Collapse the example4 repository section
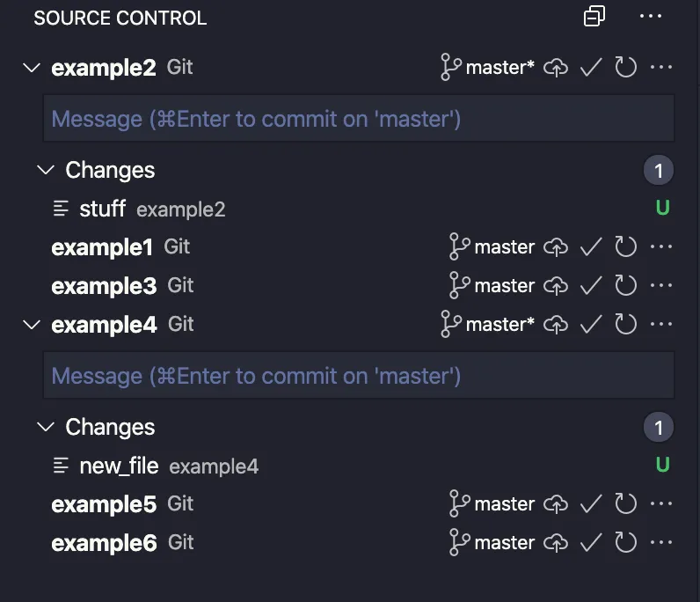 (32, 325)
